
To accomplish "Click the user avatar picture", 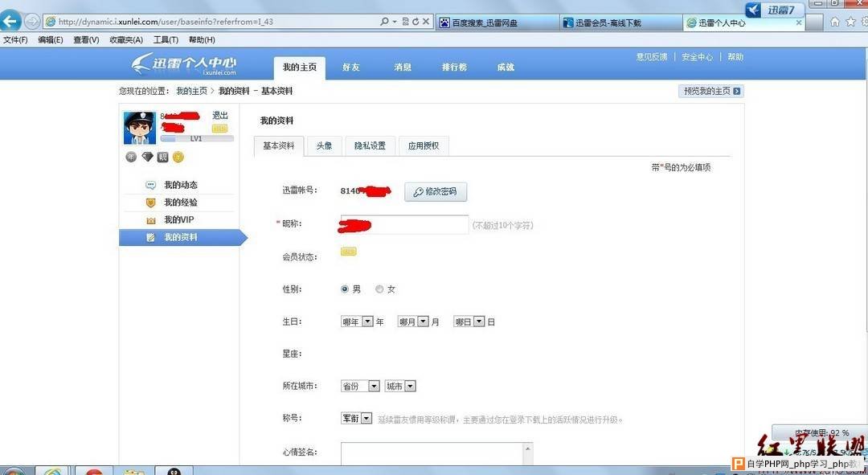I will point(140,127).
